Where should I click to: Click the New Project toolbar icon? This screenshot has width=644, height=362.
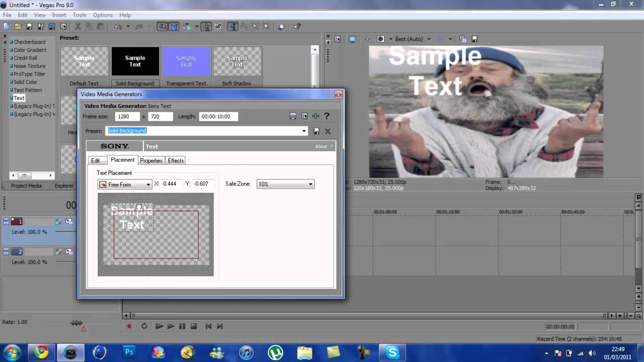click(7, 26)
